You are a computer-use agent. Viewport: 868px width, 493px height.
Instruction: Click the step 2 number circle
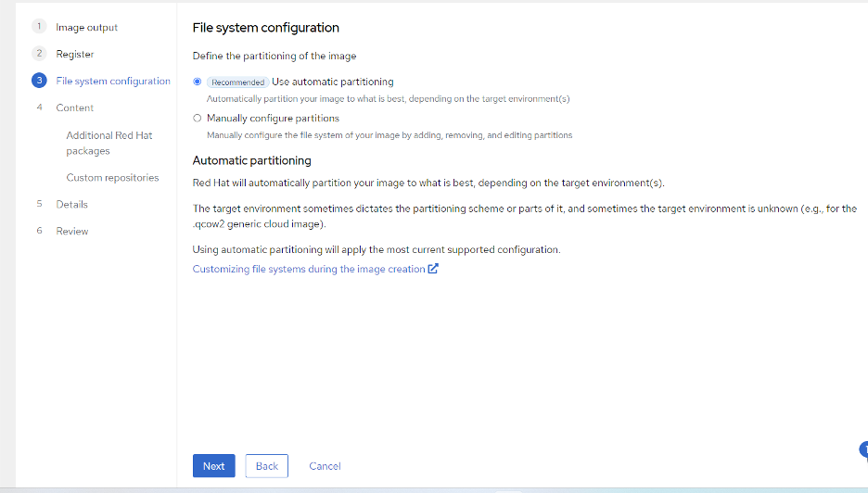tap(39, 53)
